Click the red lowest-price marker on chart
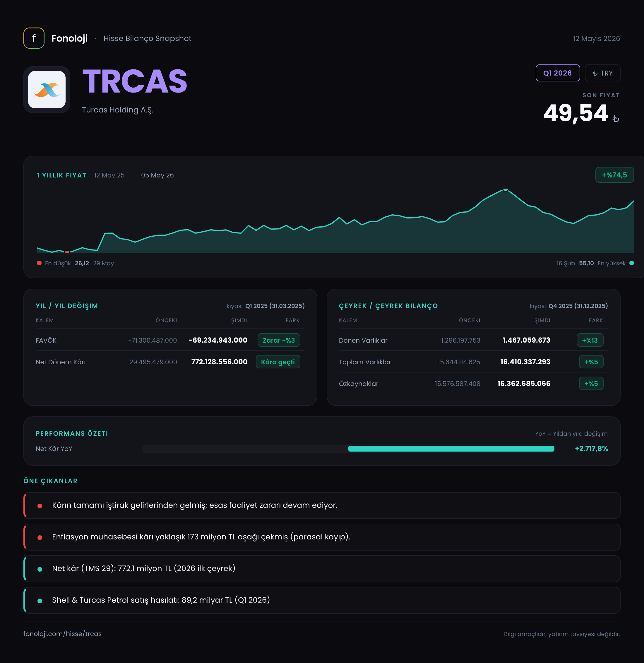This screenshot has width=644, height=663. [x=67, y=252]
